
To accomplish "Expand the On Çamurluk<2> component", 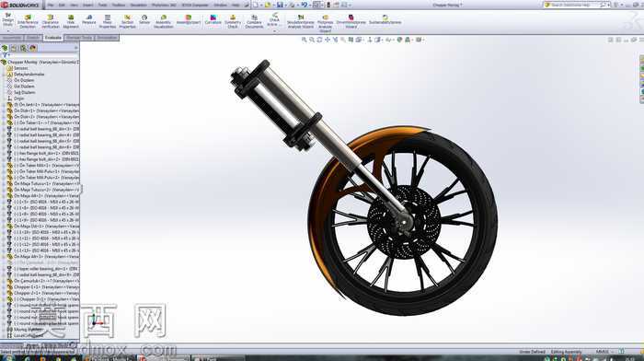I will (x=4, y=281).
